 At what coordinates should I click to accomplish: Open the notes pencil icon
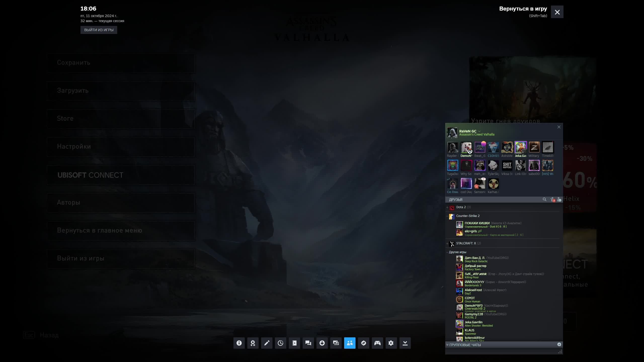click(267, 343)
